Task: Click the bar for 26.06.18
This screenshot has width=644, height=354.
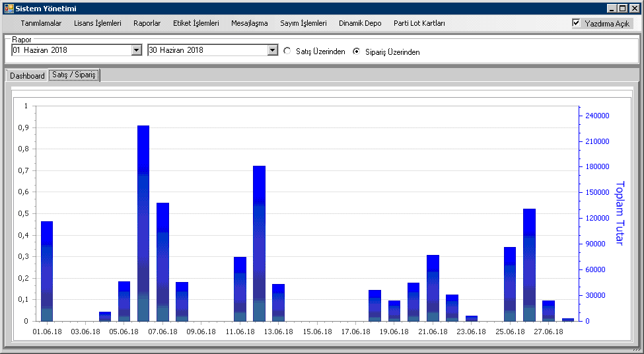Action: pos(530,265)
